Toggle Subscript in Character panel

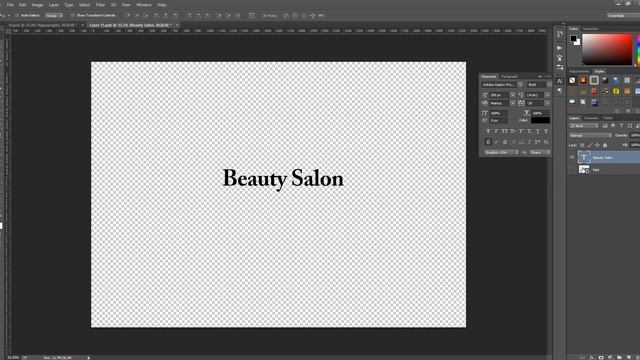tap(529, 131)
